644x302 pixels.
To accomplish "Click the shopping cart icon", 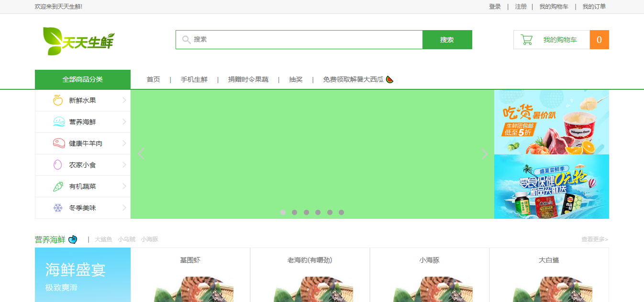I will coord(527,40).
